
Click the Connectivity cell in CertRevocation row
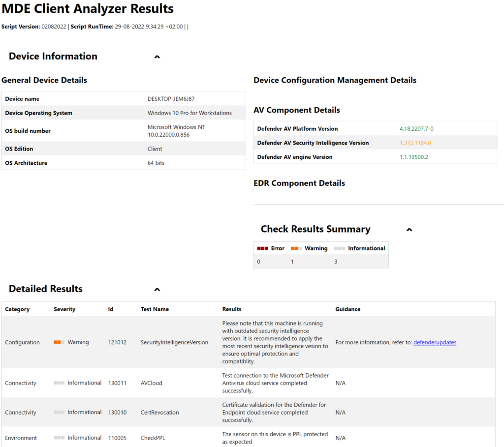click(21, 412)
